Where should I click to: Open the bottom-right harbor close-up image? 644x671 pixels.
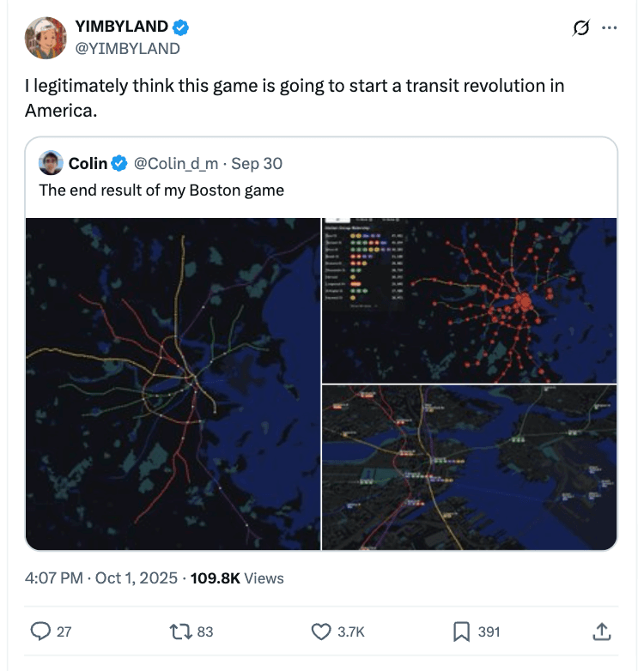point(469,467)
